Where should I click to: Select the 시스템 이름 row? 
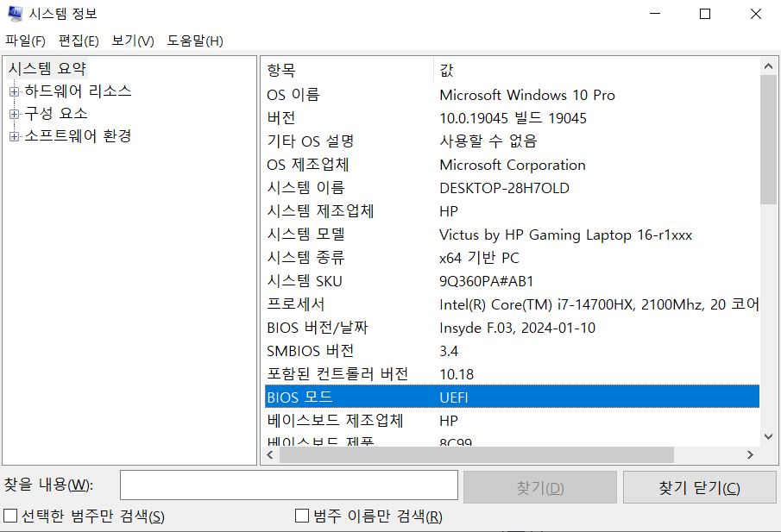(x=512, y=188)
